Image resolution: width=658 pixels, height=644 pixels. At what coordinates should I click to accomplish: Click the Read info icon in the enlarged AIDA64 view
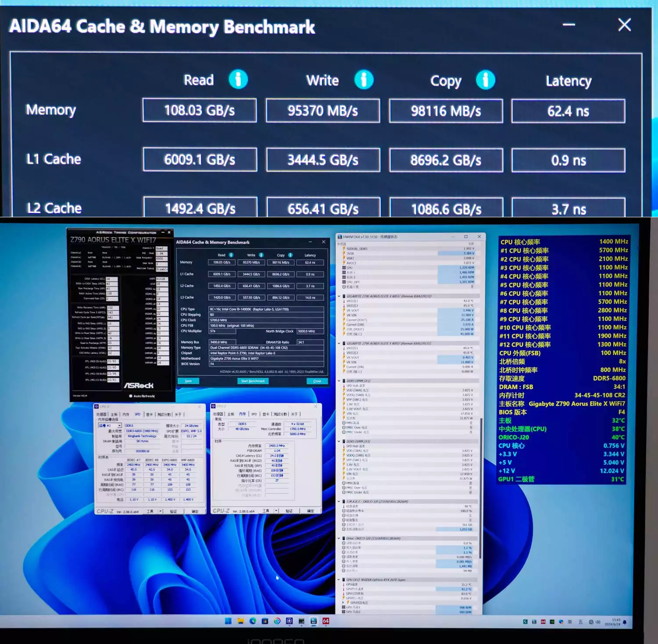(238, 79)
